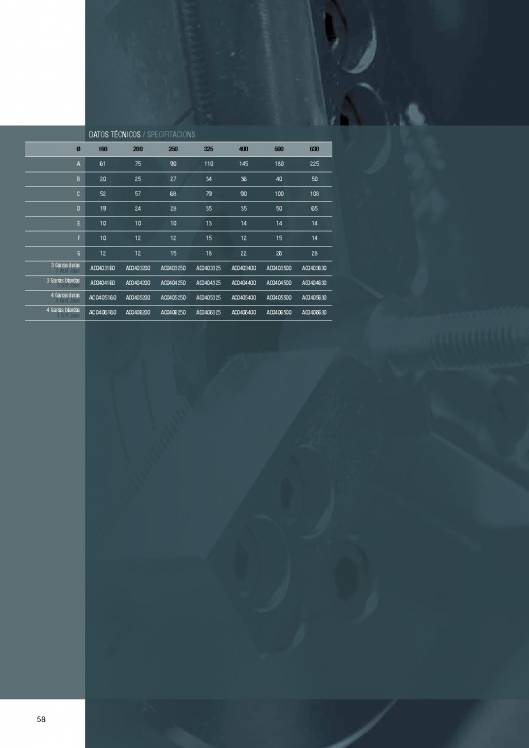
Task: Select the 630 column header
Action: tap(314, 149)
